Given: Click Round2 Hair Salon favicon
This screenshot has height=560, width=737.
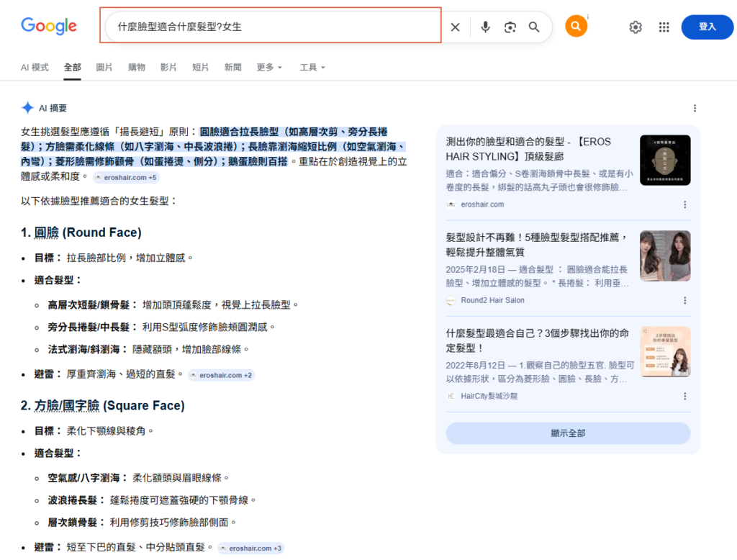Looking at the screenshot, I should (x=451, y=300).
